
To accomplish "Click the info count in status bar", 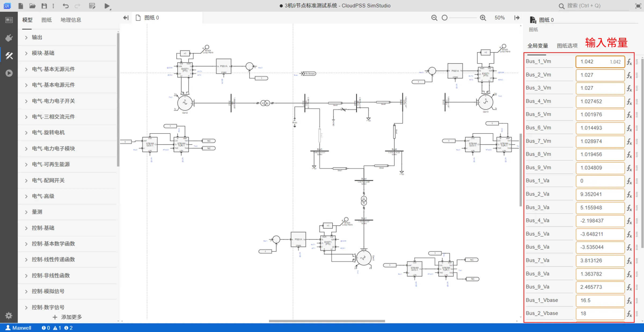I will [x=68, y=328].
